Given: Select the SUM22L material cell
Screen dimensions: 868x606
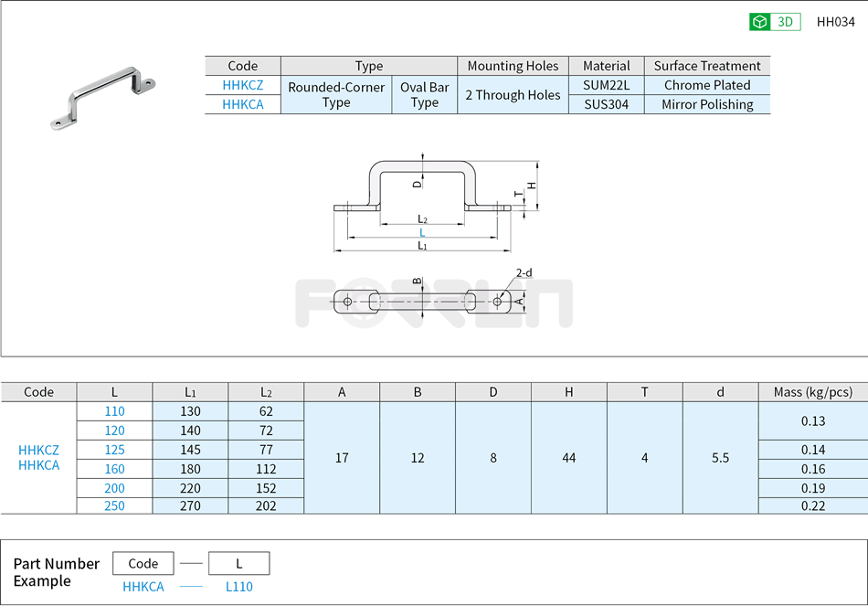Looking at the screenshot, I should (607, 85).
